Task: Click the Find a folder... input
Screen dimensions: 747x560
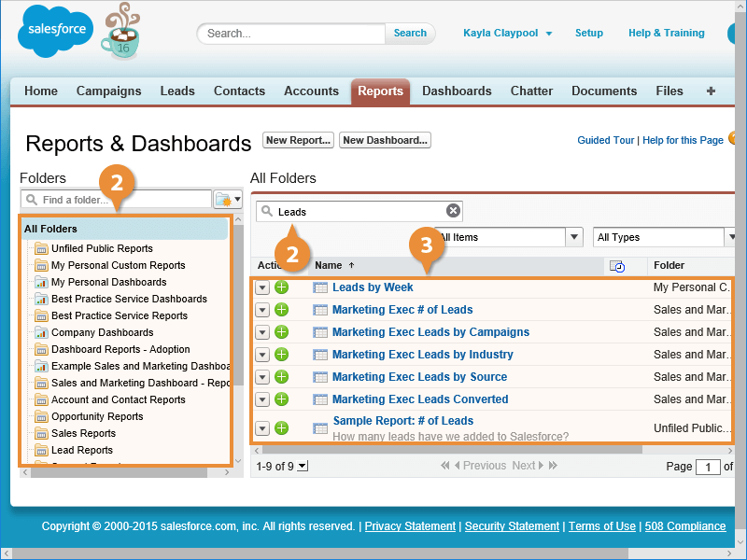Action: 116,199
